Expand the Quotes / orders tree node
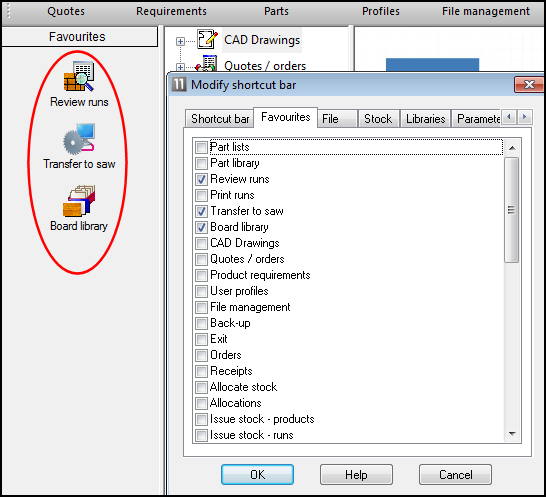This screenshot has height=497, width=546. click(180, 67)
